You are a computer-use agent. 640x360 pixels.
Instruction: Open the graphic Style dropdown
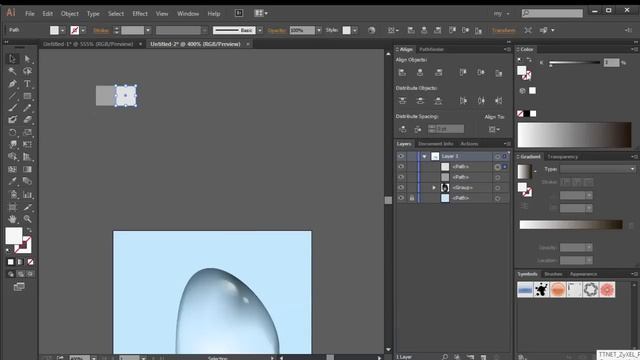coord(355,30)
